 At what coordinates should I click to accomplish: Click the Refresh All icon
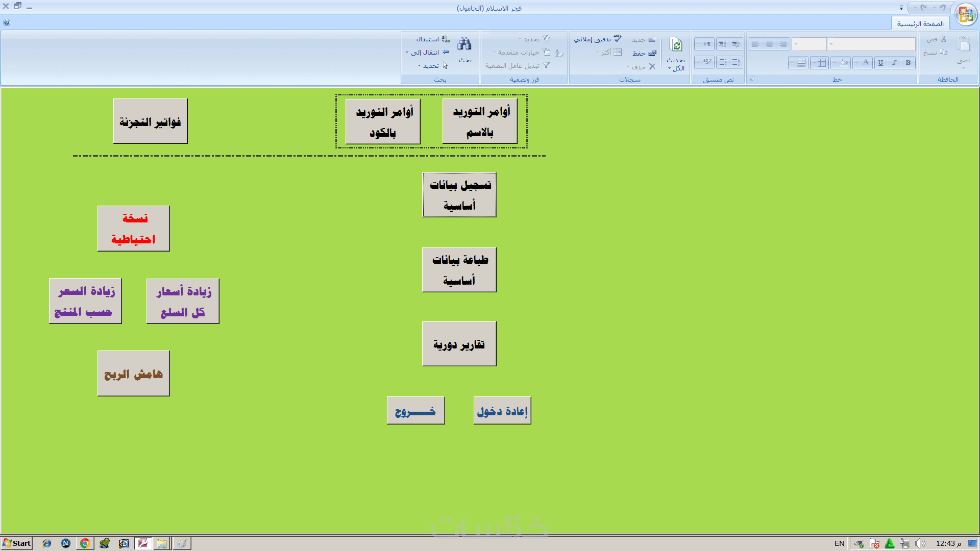coord(676,45)
